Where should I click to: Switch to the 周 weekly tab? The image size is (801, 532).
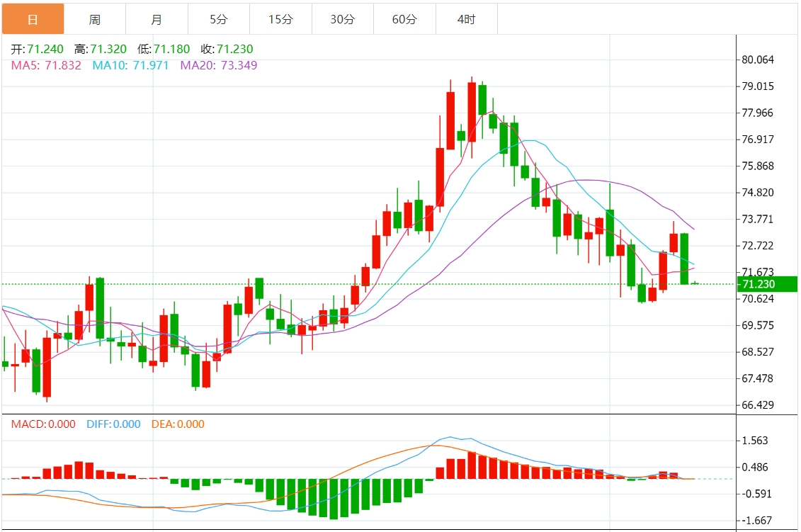95,19
